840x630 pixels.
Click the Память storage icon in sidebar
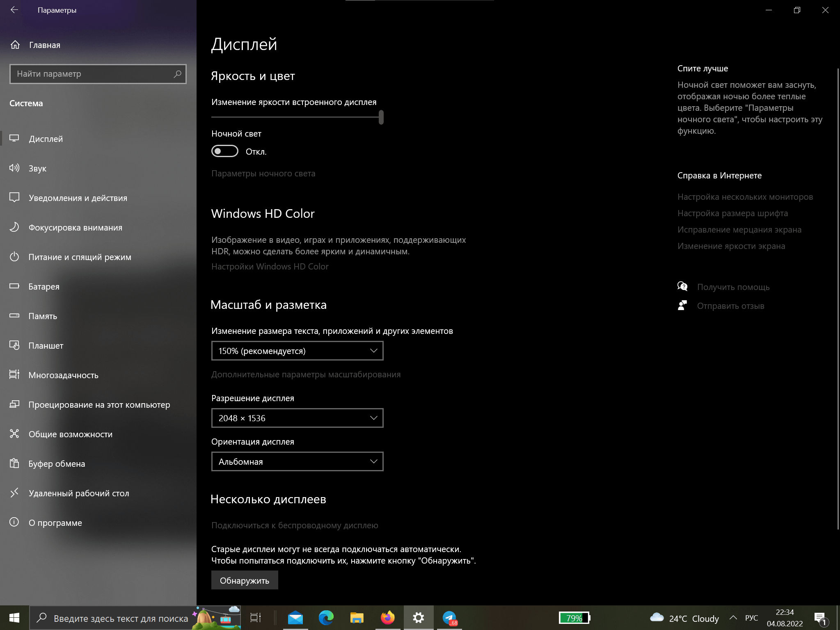[14, 316]
